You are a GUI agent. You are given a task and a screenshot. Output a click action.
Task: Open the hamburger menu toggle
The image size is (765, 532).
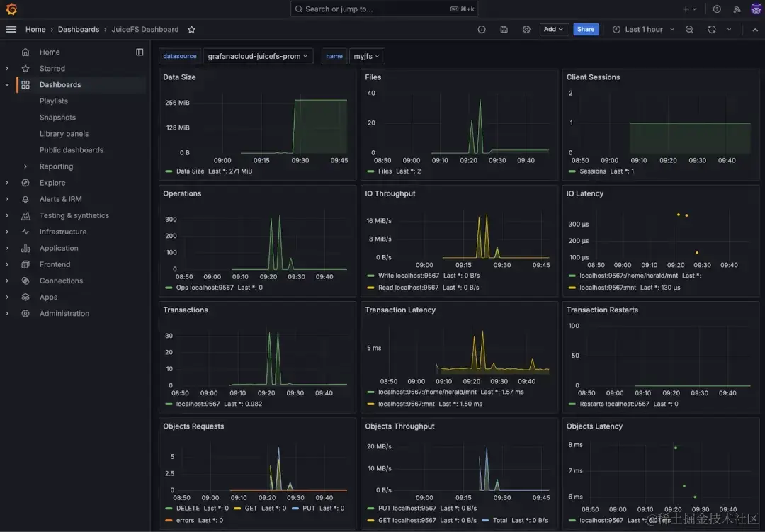tap(11, 29)
